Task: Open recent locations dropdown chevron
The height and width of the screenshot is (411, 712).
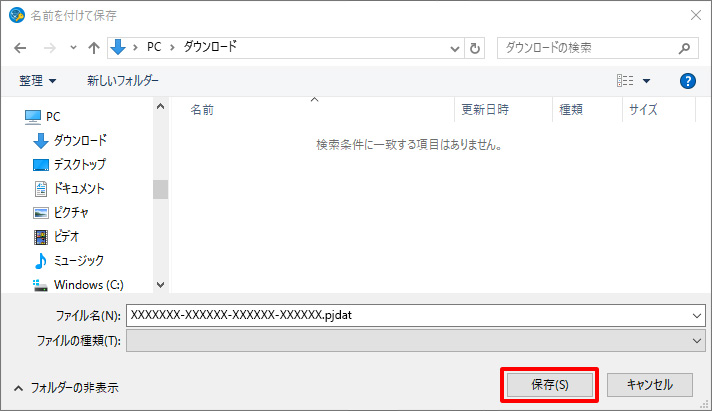Action: point(73,48)
